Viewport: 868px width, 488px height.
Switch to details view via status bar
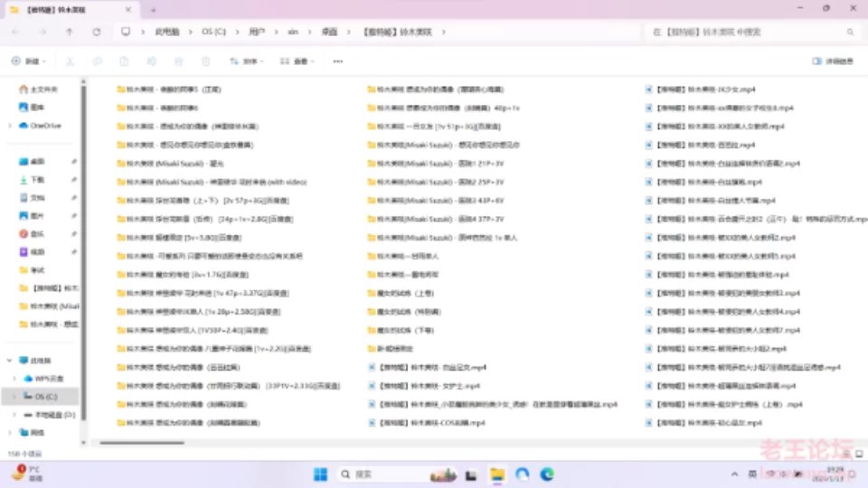tap(847, 454)
